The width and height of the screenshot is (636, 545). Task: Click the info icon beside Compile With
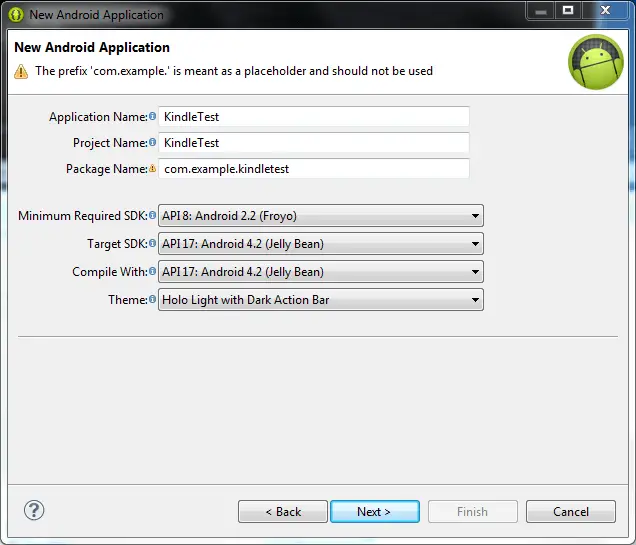pyautogui.click(x=153, y=272)
